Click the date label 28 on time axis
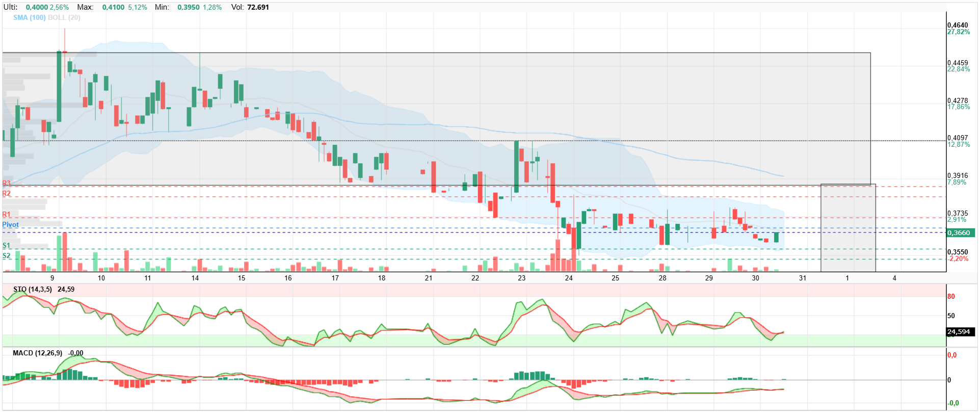980x413 pixels. 663,278
